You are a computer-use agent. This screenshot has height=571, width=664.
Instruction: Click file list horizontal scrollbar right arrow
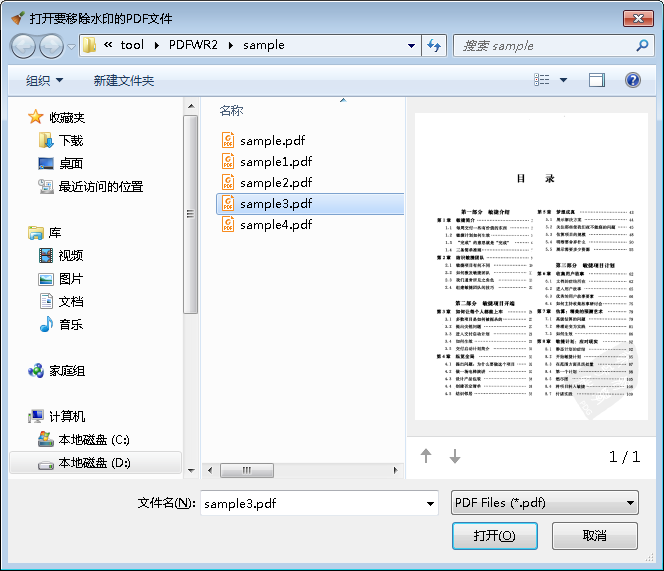(396, 470)
